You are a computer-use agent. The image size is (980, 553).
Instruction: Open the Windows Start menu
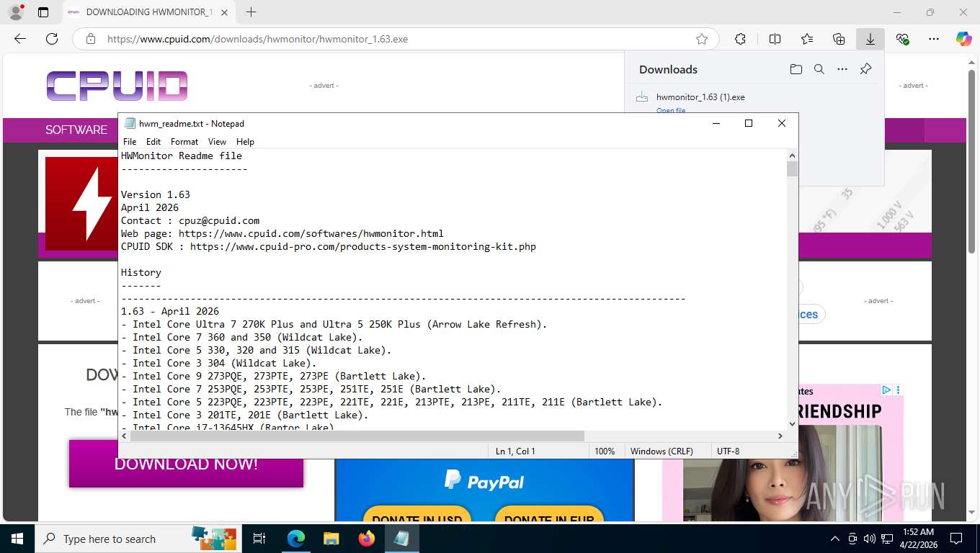point(17,539)
